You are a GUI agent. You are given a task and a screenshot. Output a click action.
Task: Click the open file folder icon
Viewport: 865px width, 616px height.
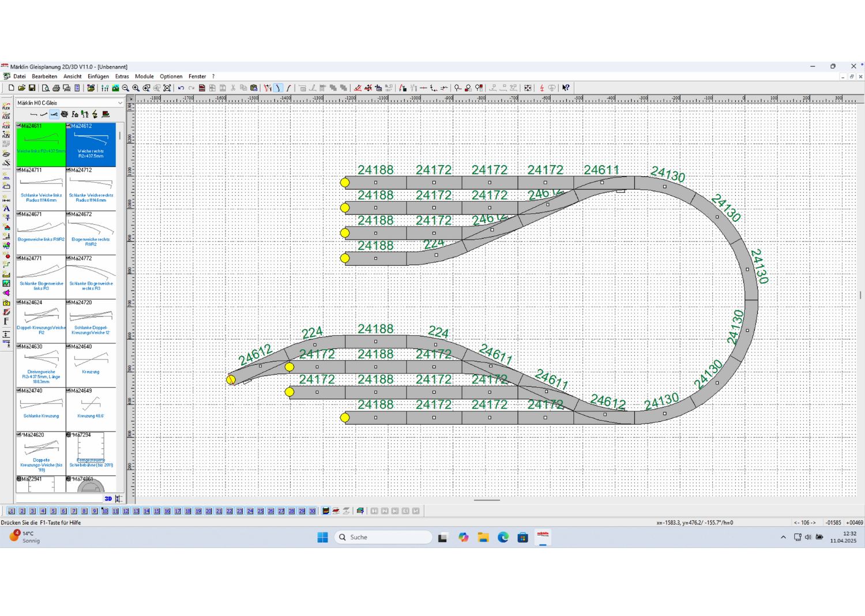pyautogui.click(x=21, y=88)
